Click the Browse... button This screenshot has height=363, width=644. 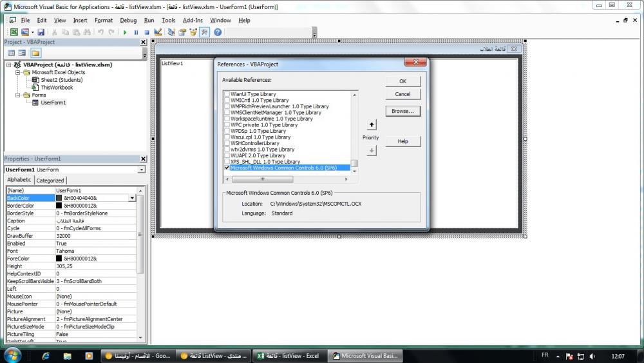(403, 111)
